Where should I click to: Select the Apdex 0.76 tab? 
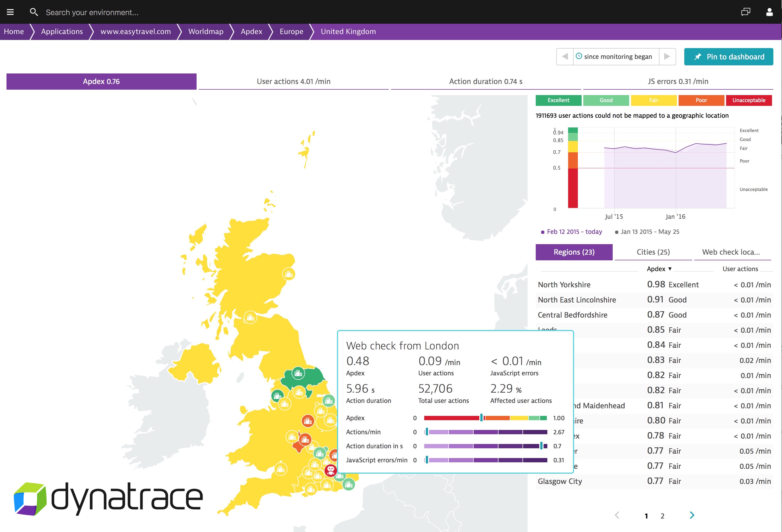click(x=101, y=82)
